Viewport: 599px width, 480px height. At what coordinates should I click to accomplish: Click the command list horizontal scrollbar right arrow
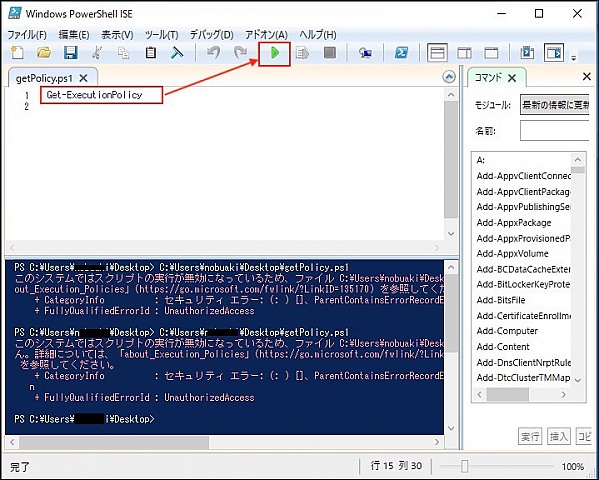pos(564,394)
